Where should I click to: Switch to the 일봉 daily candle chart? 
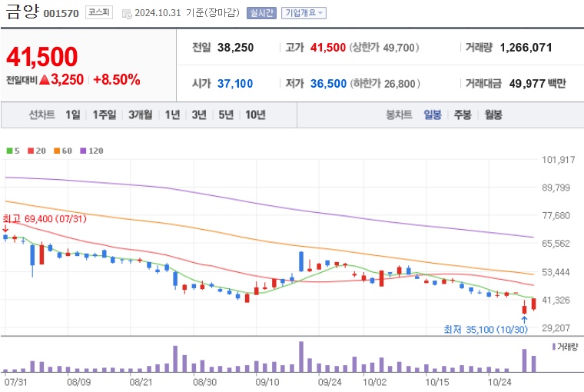pyautogui.click(x=433, y=115)
